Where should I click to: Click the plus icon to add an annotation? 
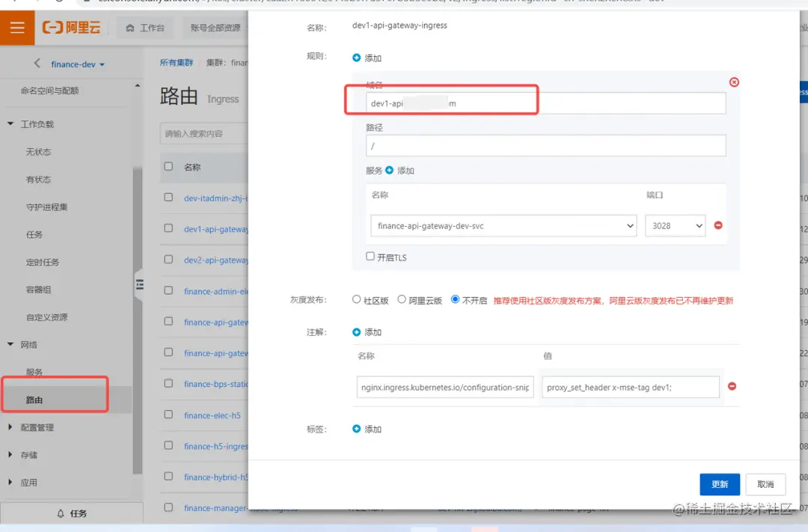356,332
